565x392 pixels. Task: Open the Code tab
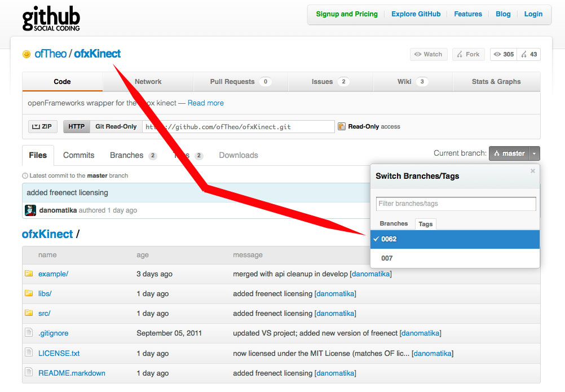click(63, 82)
